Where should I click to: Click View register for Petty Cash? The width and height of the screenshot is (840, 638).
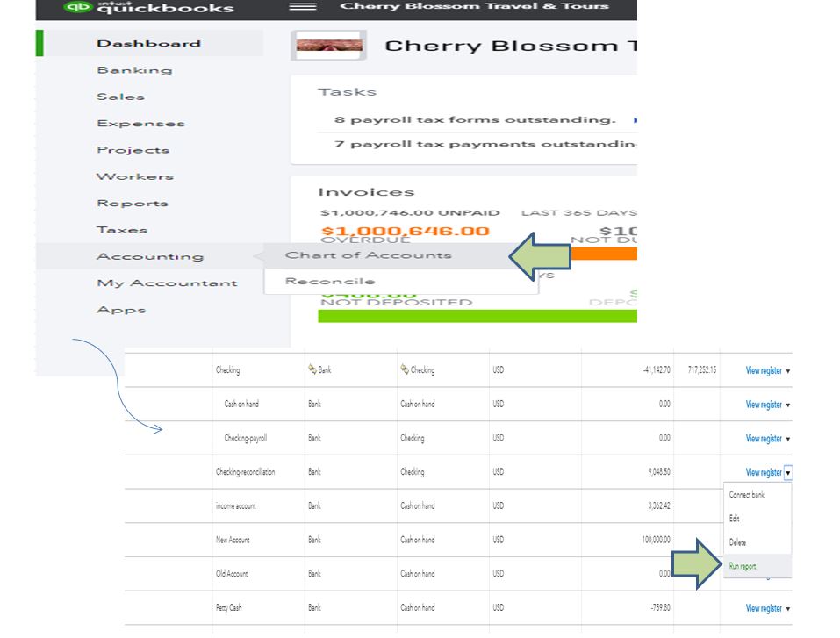tap(764, 608)
